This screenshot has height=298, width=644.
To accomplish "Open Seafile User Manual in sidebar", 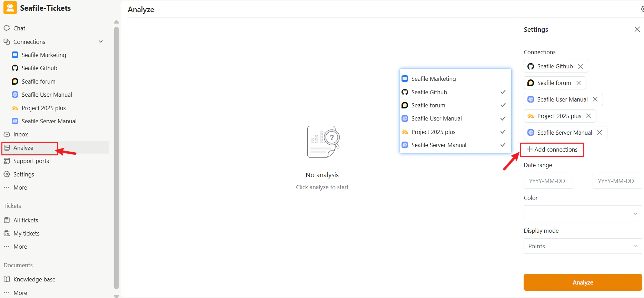I will pyautogui.click(x=47, y=95).
